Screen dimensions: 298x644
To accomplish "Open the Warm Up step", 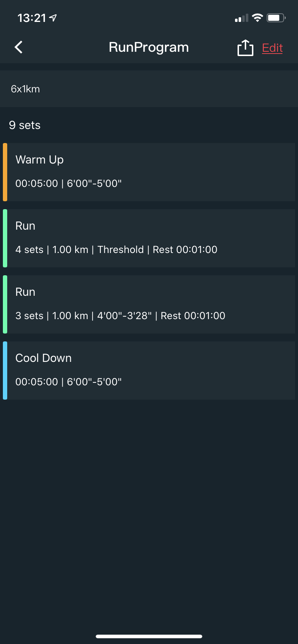I will pyautogui.click(x=151, y=172).
